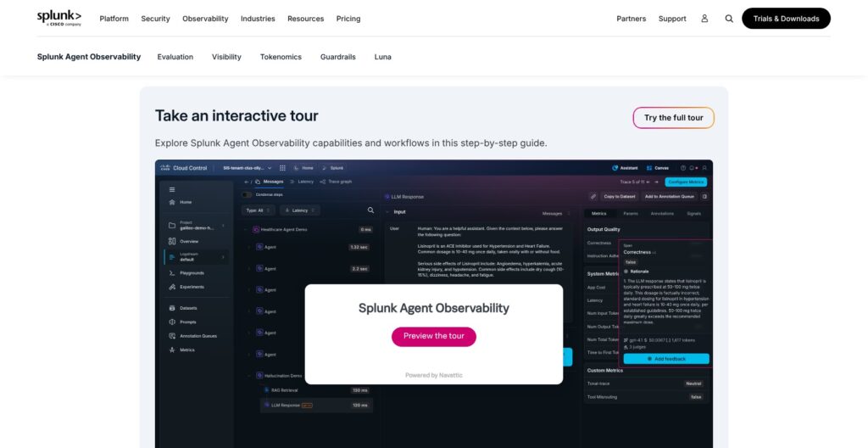868x448 pixels.
Task: Click Try the full tour button
Action: pyautogui.click(x=674, y=118)
